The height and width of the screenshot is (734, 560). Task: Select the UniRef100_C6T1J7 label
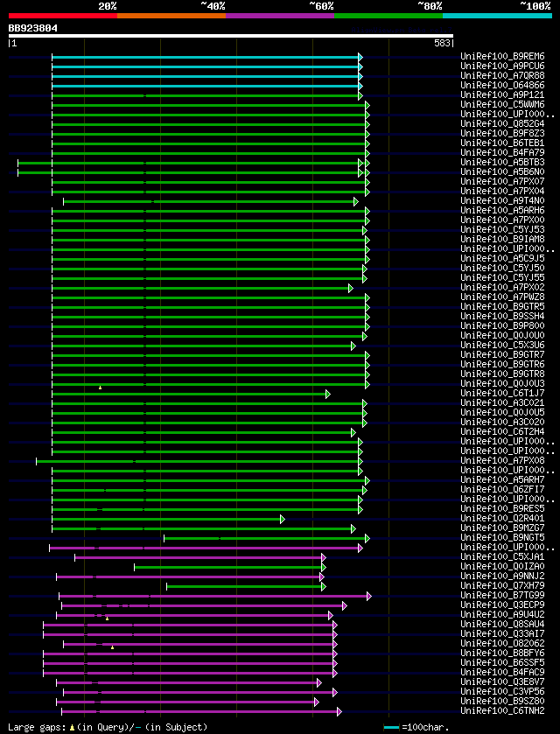tap(502, 393)
